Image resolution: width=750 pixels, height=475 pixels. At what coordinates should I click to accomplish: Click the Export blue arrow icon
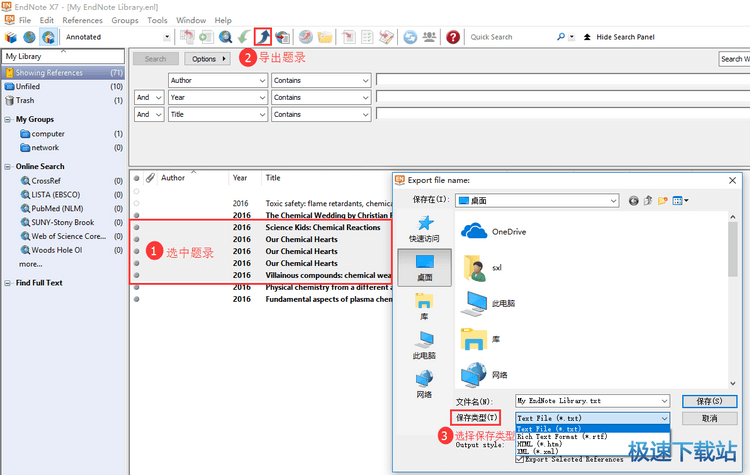click(263, 37)
